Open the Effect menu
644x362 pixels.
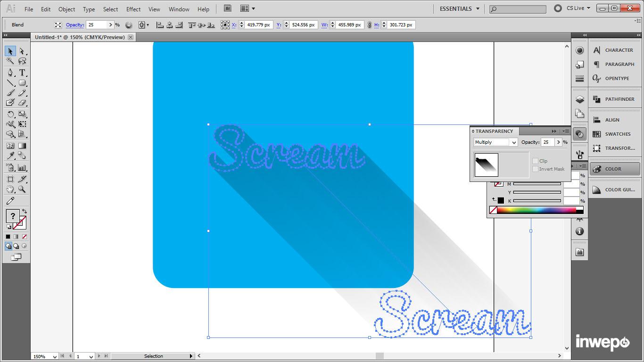tap(133, 9)
